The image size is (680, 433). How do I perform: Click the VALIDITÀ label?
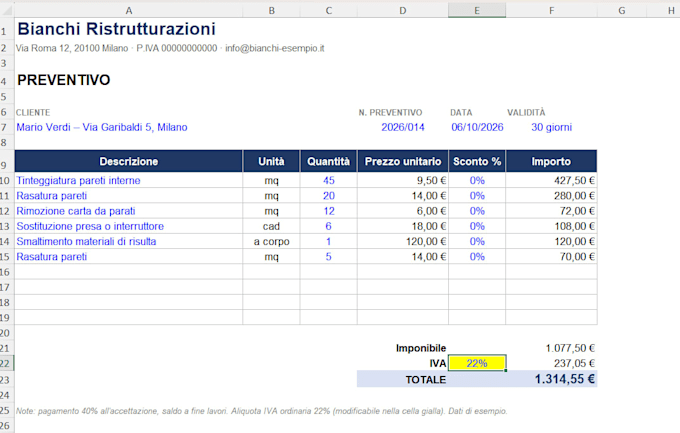coord(526,112)
